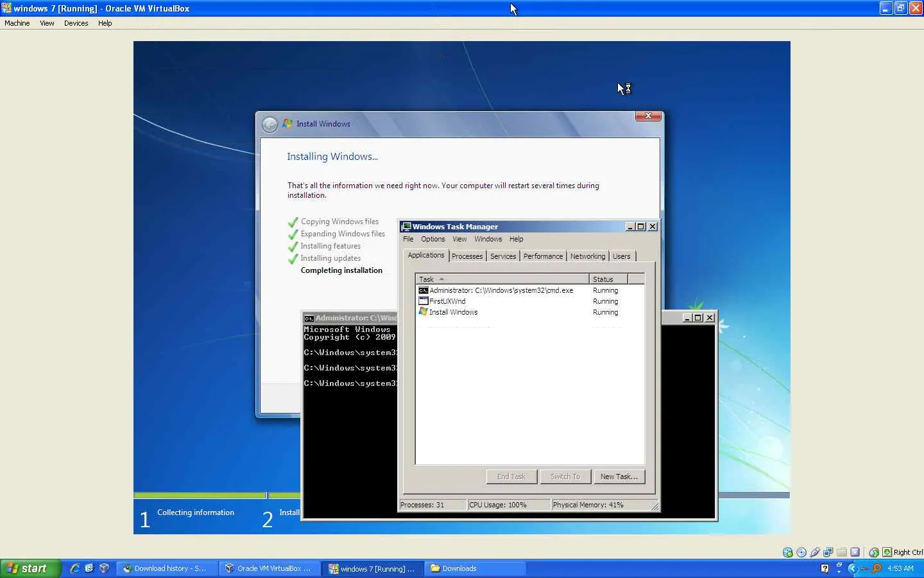Minimize the Windows Task Manager window
Viewport: 924px width, 578px height.
(630, 227)
